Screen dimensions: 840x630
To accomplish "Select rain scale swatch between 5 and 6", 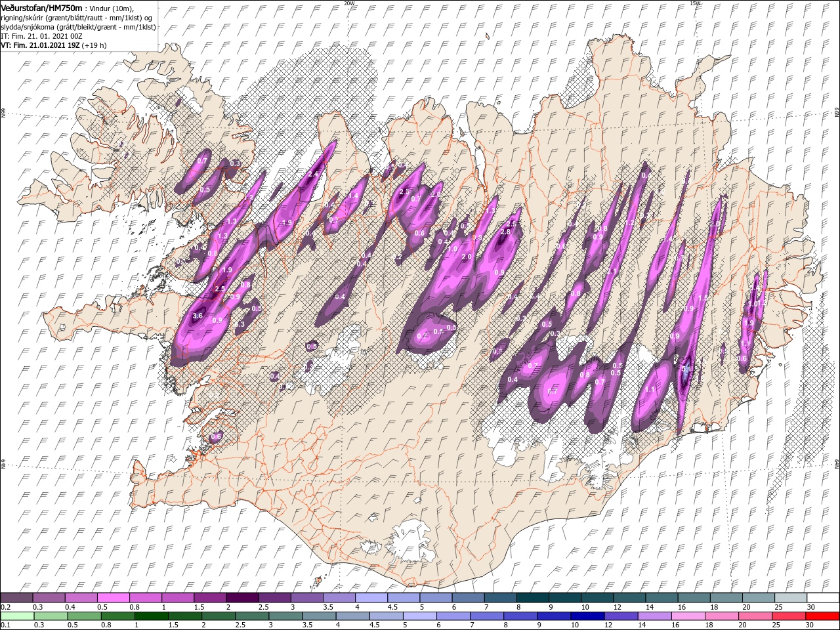I will (x=419, y=616).
